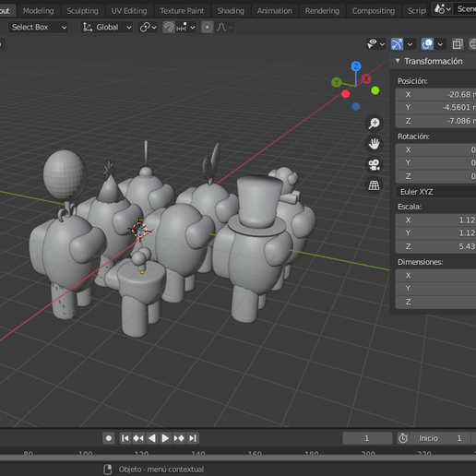This screenshot has height=476, width=476.
Task: Play the animation forward
Action: tap(165, 438)
